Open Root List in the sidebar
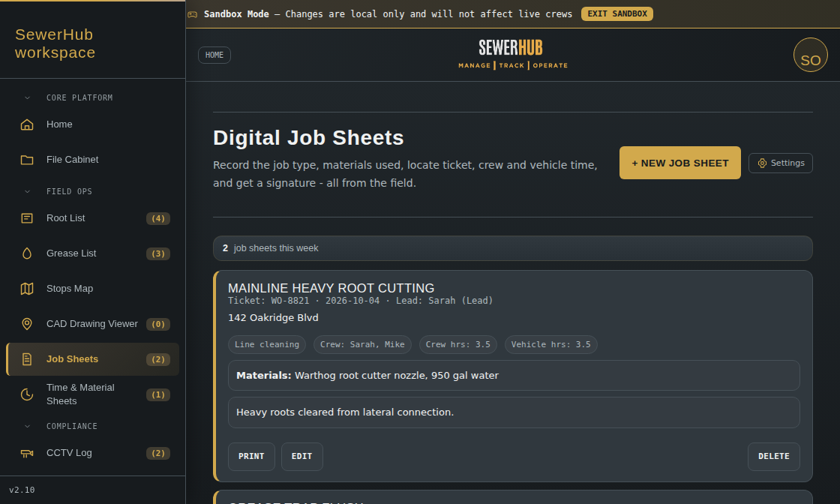 click(x=92, y=218)
